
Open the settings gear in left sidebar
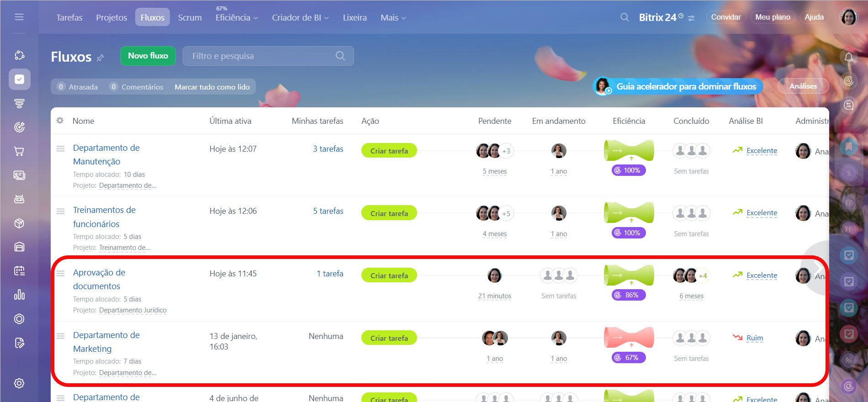(19, 383)
